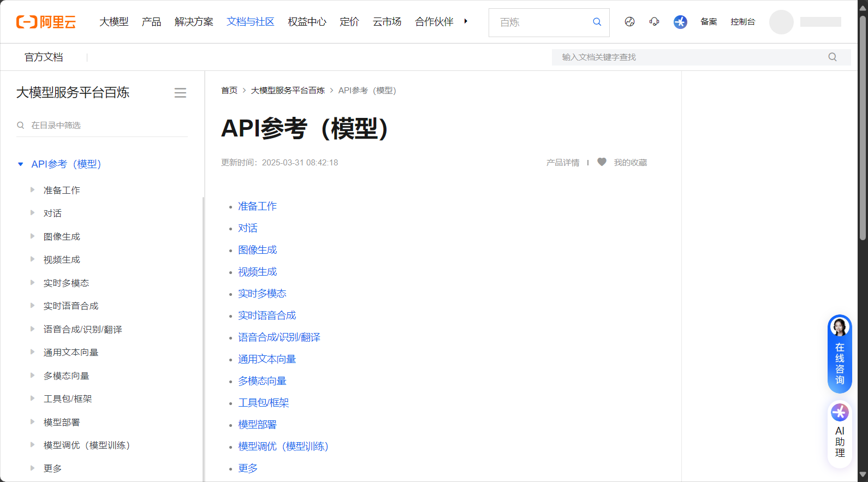Open the 在线咨询 floating widget
Screen dimensions: 868x482
pos(840,354)
